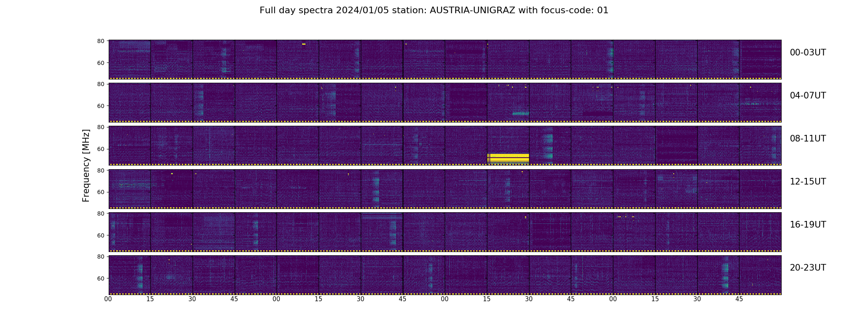Viewport: 868px width, 331px height.
Task: Select the "20-23UT" row label
Action: pos(808,268)
